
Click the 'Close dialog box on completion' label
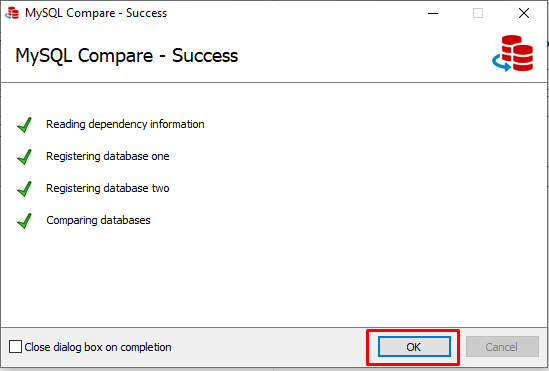pyautogui.click(x=98, y=347)
